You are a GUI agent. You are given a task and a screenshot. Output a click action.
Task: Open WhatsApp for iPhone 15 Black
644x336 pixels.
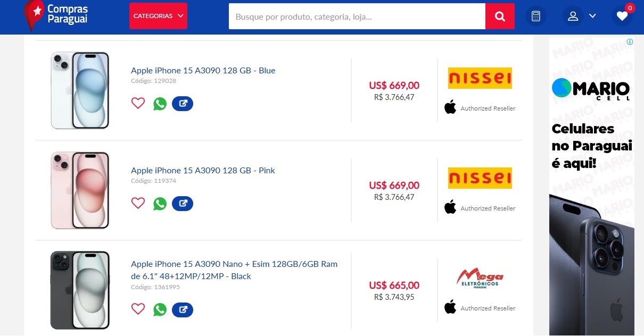coord(160,309)
